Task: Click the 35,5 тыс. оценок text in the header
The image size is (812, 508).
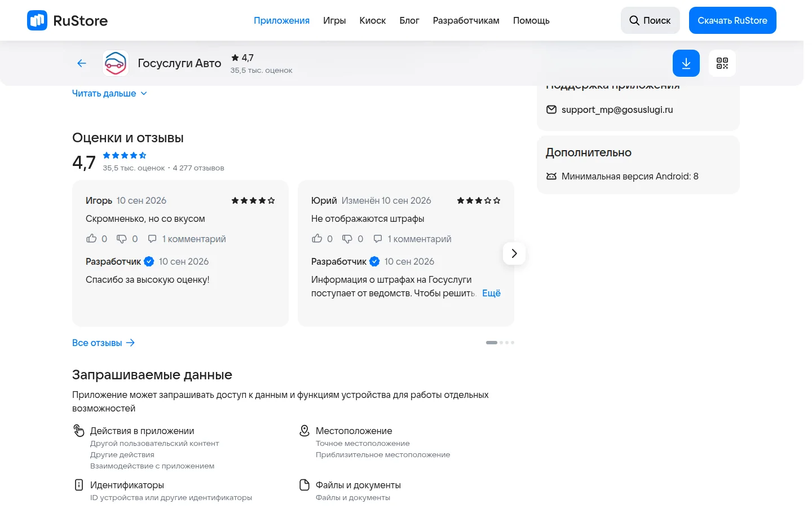Action: tap(261, 71)
